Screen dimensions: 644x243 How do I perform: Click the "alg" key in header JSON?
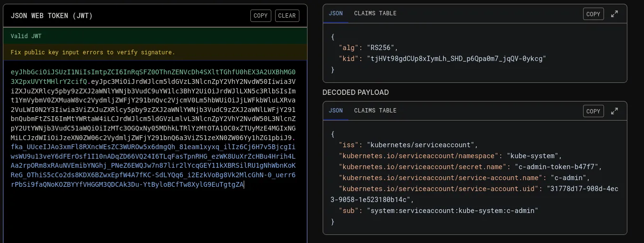tap(348, 48)
